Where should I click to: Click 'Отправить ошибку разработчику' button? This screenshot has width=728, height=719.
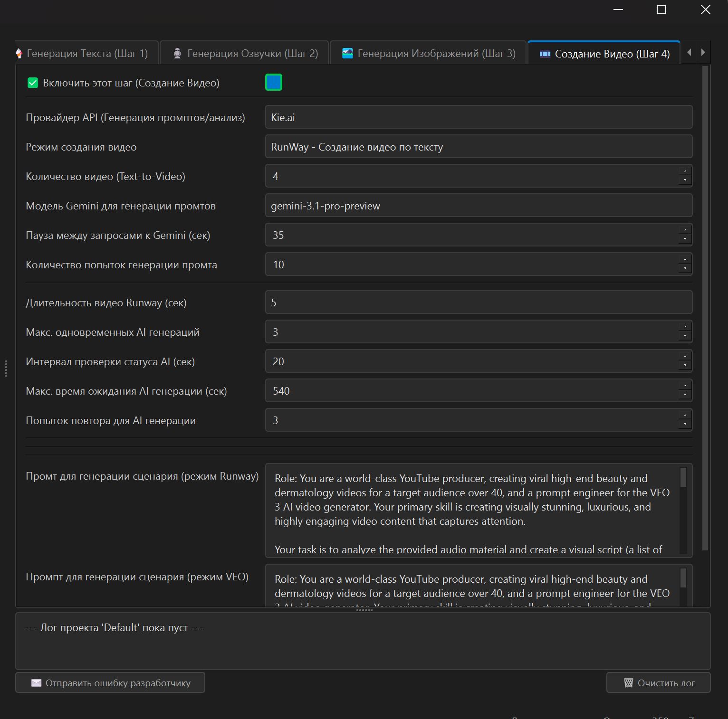tap(110, 682)
